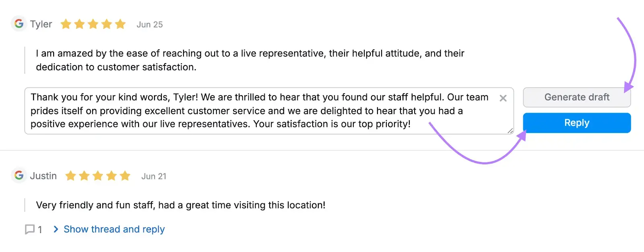Screen dimensions: 644x252
Task: Click the third star in Tyler's rating
Action: pyautogui.click(x=93, y=24)
